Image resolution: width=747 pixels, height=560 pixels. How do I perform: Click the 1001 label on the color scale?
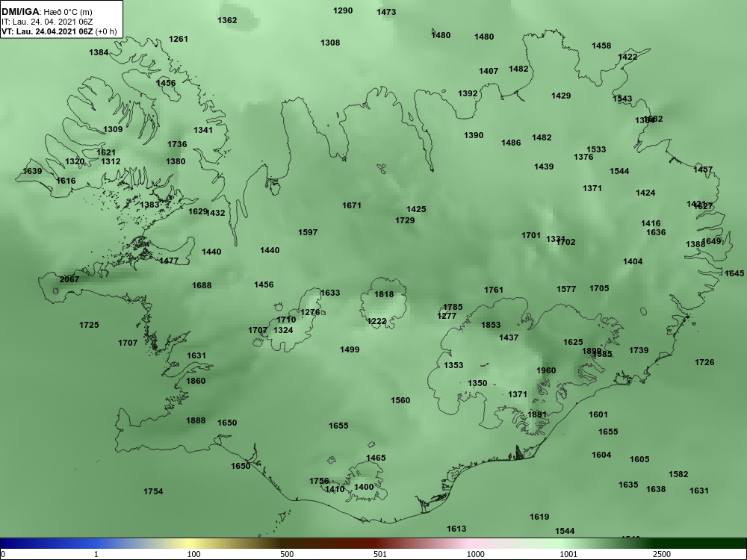tap(568, 554)
